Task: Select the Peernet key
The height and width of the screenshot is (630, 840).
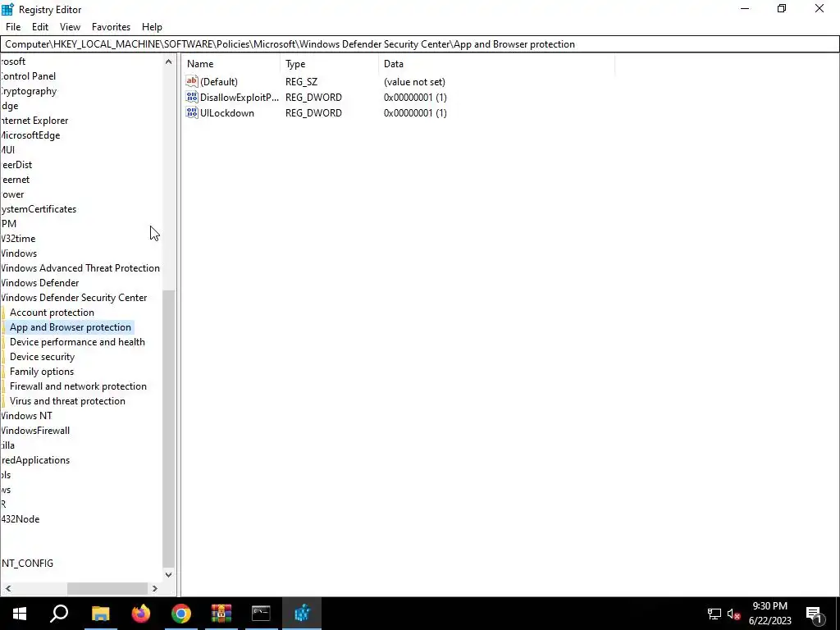Action: (16, 180)
